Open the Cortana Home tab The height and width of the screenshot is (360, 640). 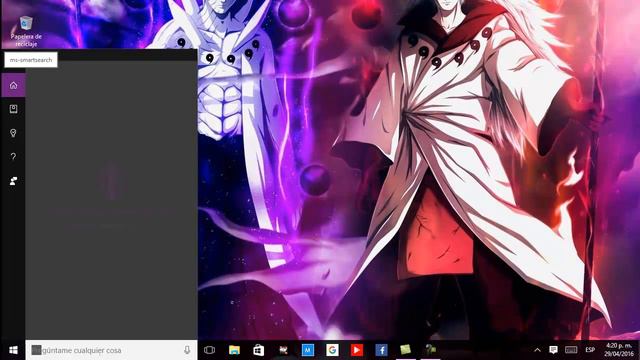(x=13, y=85)
